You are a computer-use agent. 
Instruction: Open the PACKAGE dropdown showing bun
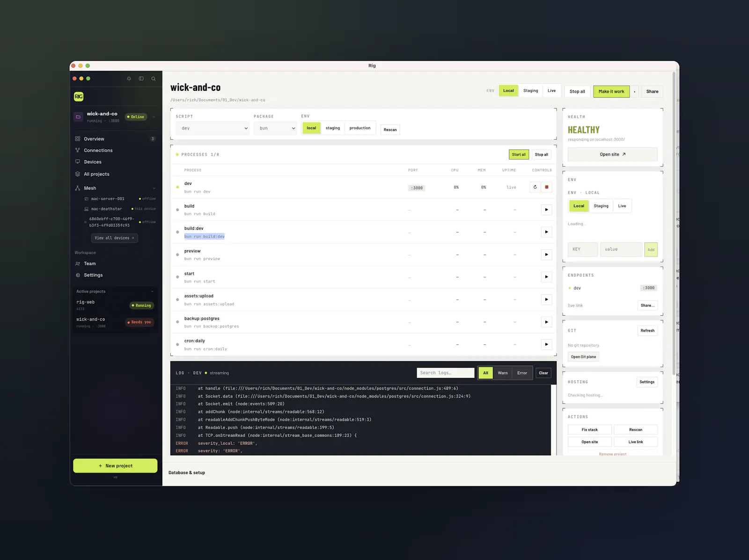(x=275, y=128)
